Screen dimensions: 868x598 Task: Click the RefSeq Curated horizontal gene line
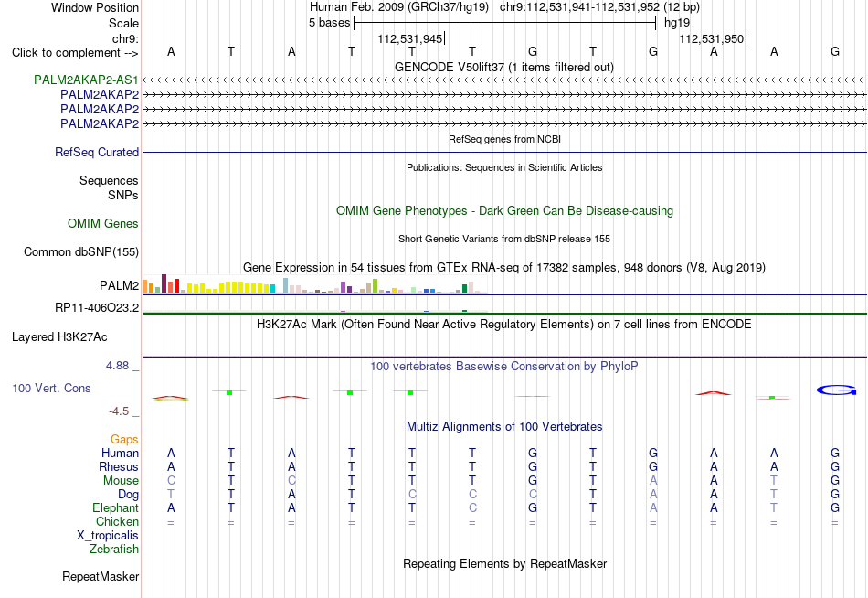[505, 152]
